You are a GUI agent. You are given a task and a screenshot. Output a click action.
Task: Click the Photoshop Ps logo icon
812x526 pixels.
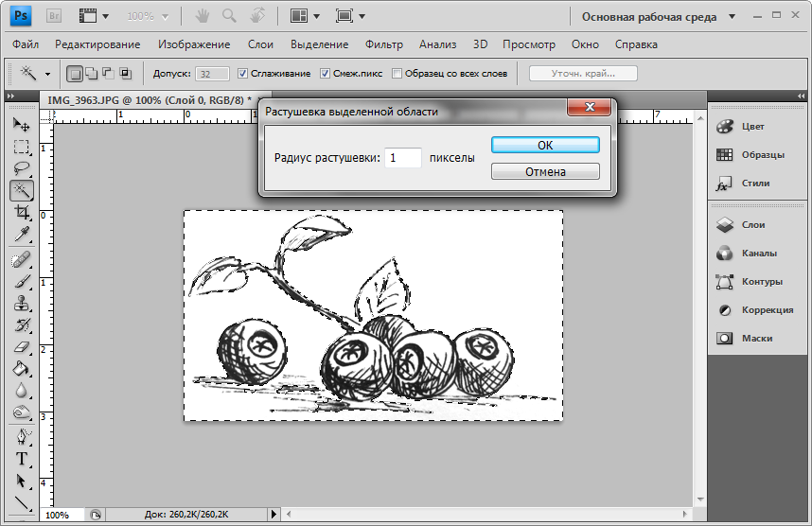[x=21, y=16]
